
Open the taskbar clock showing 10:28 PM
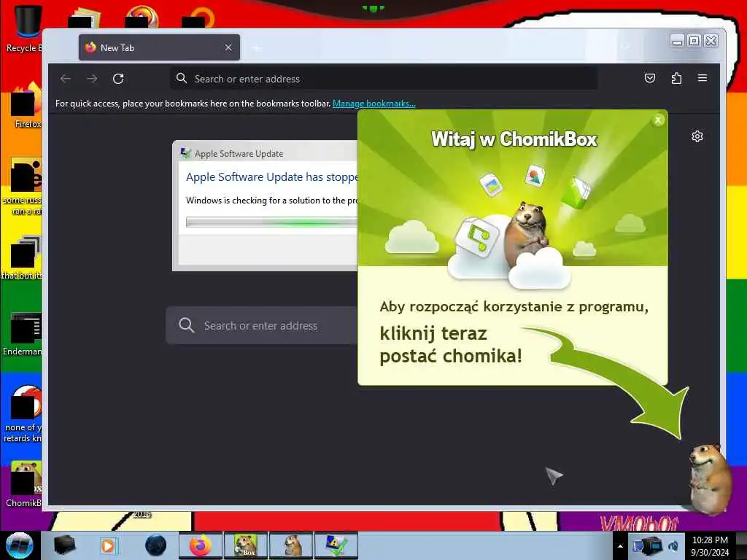pyautogui.click(x=710, y=546)
